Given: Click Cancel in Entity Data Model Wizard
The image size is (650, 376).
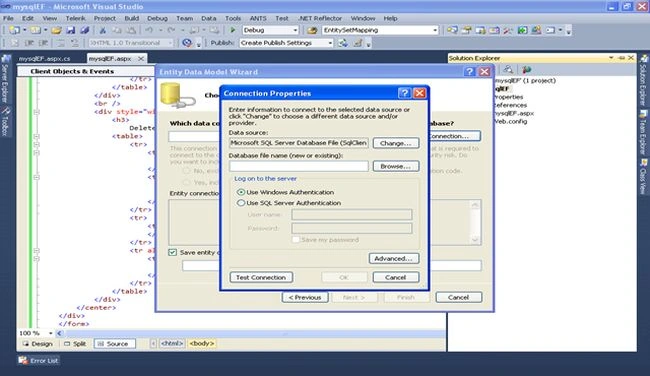Looking at the screenshot, I should (x=458, y=297).
